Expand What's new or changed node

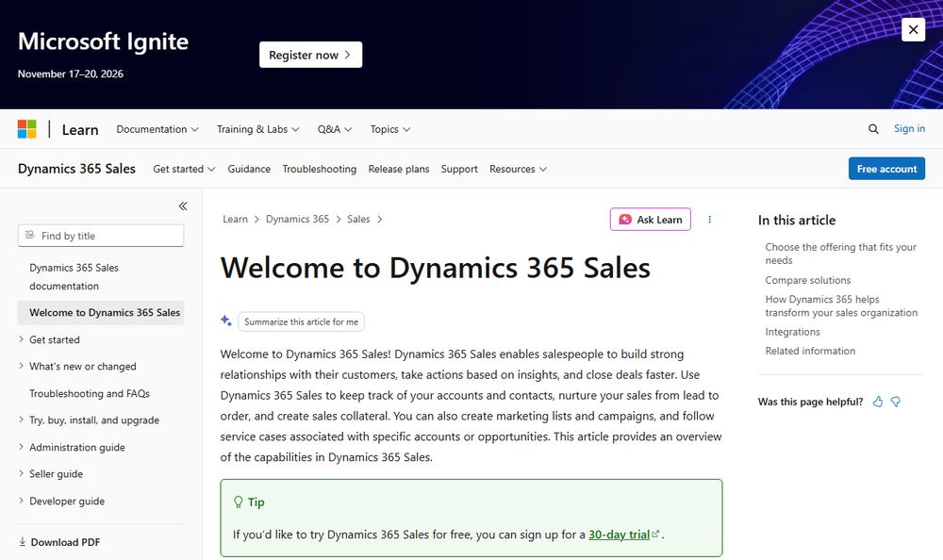(x=21, y=366)
